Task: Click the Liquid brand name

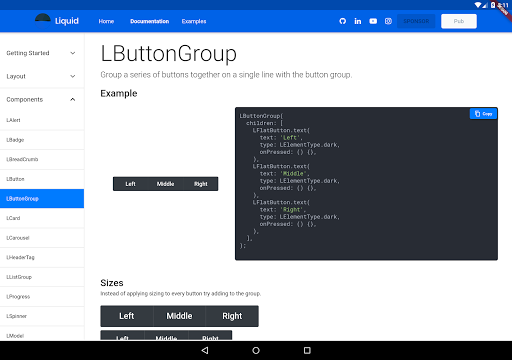Action: (67, 21)
